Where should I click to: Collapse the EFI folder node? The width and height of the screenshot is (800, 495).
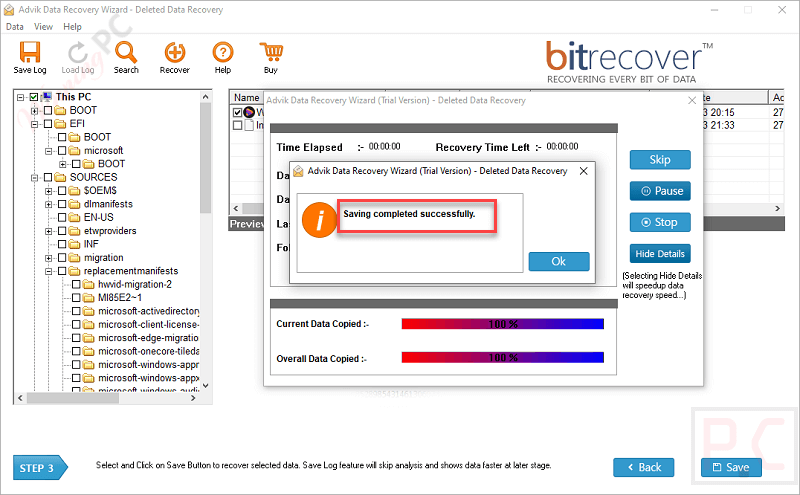(35, 124)
